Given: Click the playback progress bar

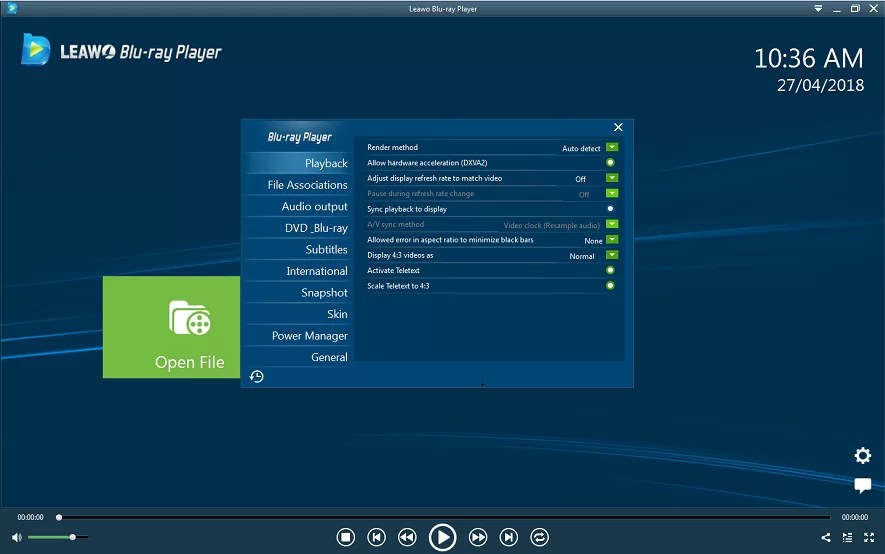Looking at the screenshot, I should tap(444, 517).
